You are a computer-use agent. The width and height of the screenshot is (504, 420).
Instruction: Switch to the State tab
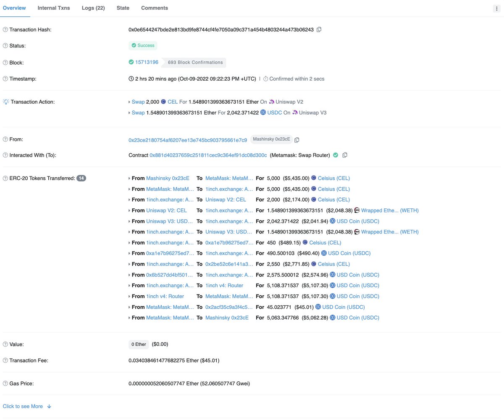123,8
